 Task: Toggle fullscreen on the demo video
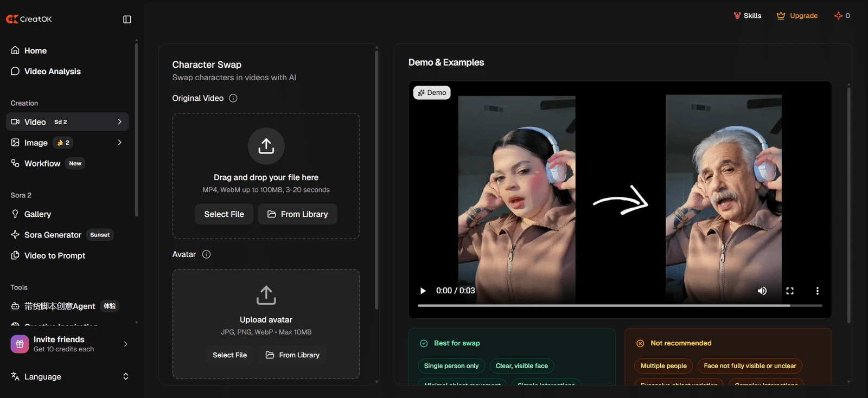tap(790, 291)
